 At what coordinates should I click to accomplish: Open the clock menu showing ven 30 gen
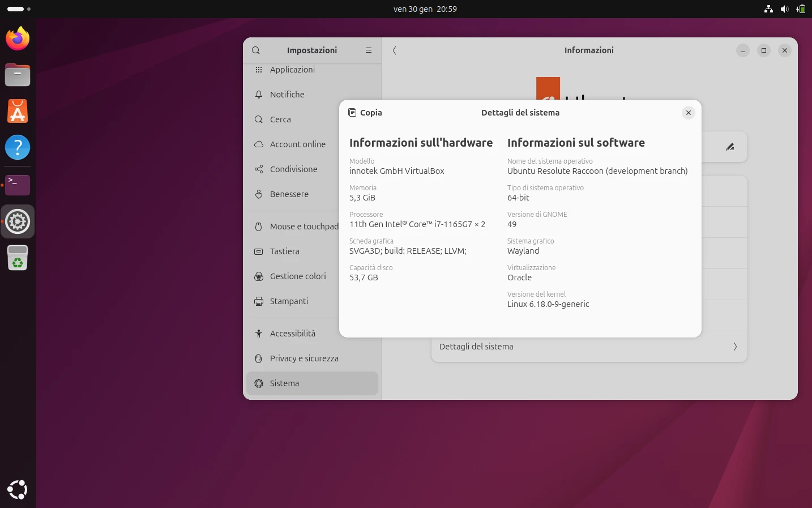426,8
